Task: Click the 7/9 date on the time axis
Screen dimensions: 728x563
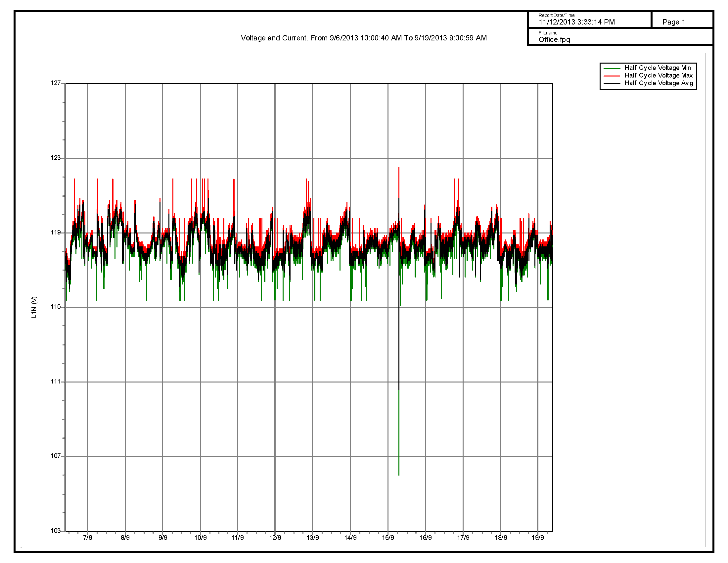Action: click(x=87, y=537)
